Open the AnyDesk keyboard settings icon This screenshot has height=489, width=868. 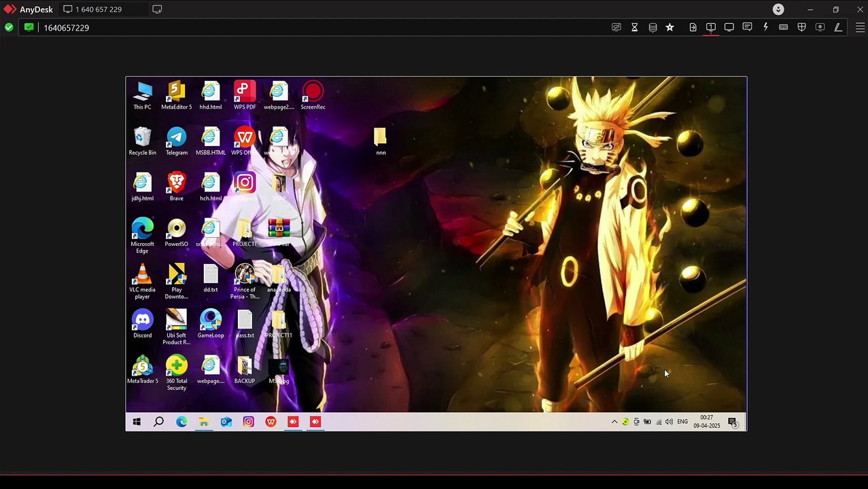[783, 27]
